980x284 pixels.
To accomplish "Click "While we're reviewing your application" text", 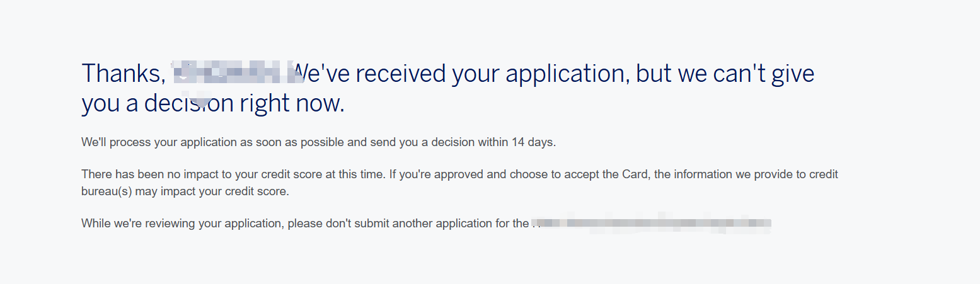I will [182, 224].
